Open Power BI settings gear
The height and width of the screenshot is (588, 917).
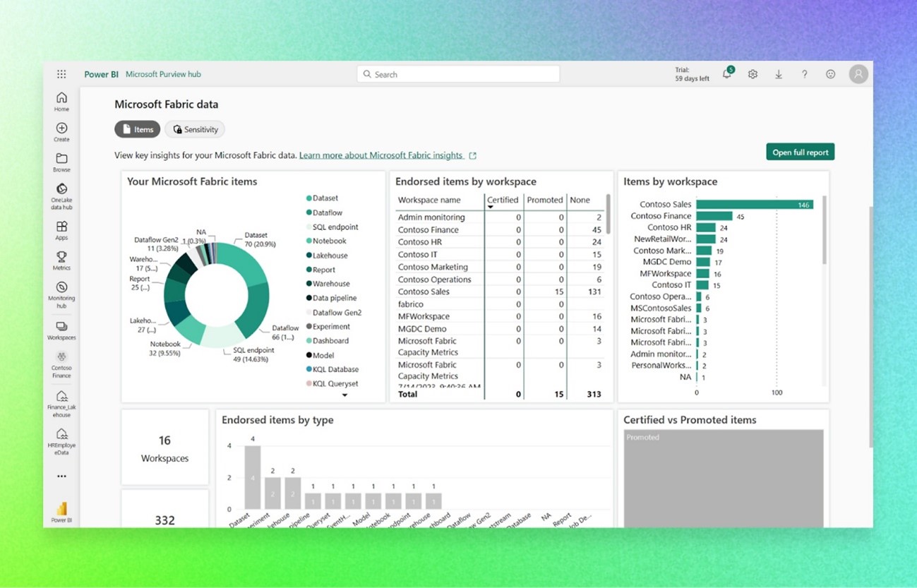pos(753,73)
